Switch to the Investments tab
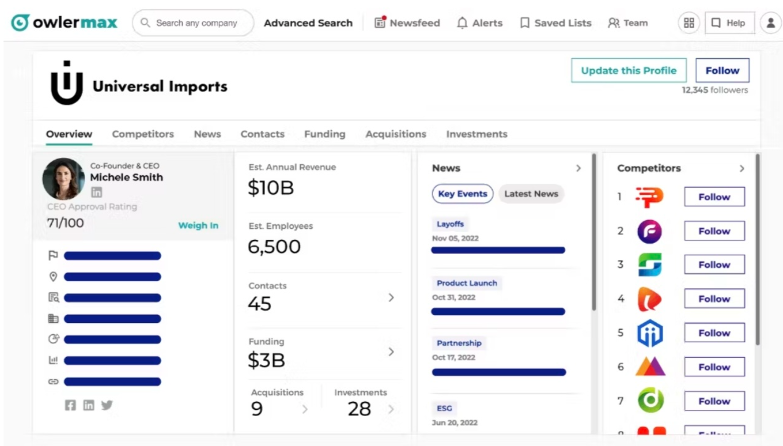Screen dimensions: 783x446 coord(477,134)
